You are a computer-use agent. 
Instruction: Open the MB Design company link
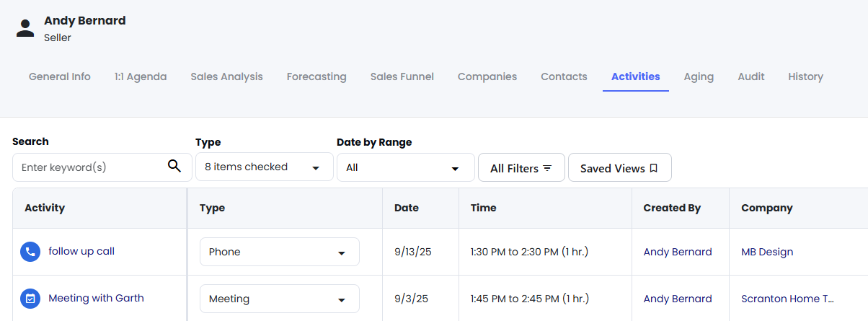(x=767, y=252)
